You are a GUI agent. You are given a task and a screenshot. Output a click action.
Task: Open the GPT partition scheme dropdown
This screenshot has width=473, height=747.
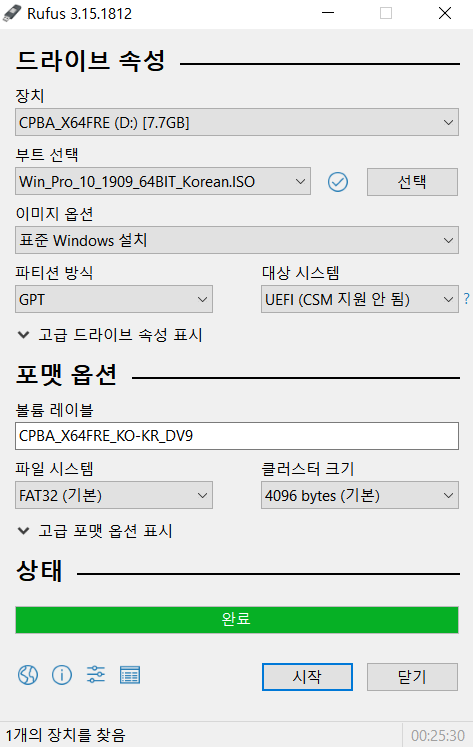point(114,299)
